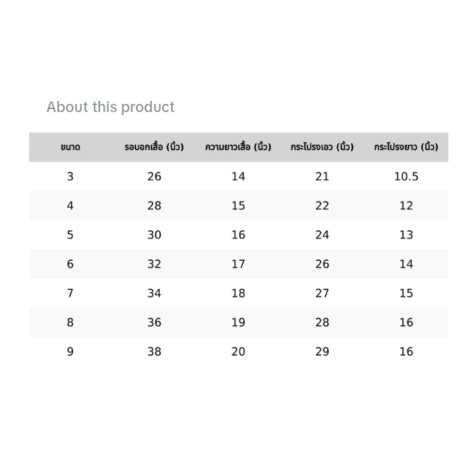
Task: Select the chest value 38
Action: click(x=154, y=351)
